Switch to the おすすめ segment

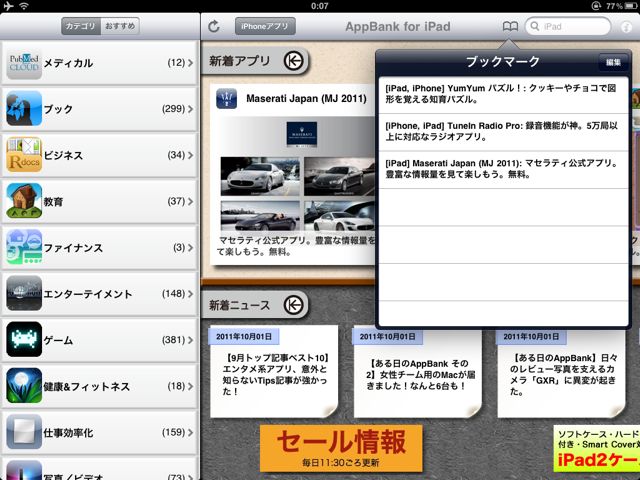click(120, 26)
